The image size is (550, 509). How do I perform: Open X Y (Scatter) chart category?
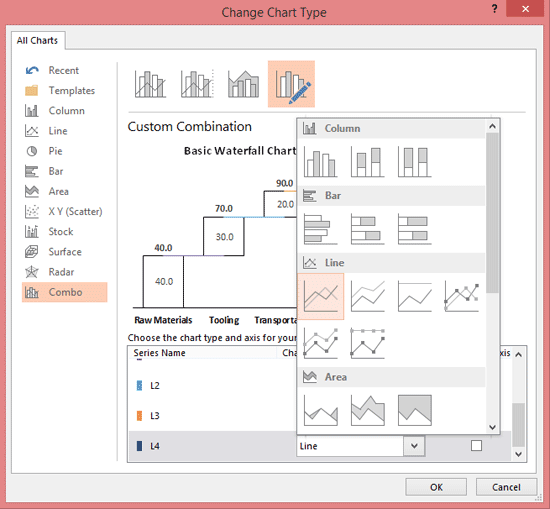[x=65, y=212]
